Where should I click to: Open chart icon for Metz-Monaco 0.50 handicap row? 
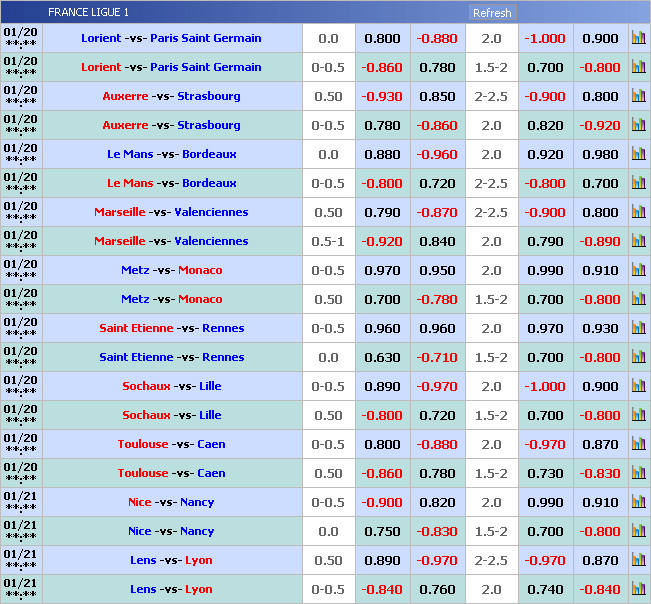click(x=638, y=300)
